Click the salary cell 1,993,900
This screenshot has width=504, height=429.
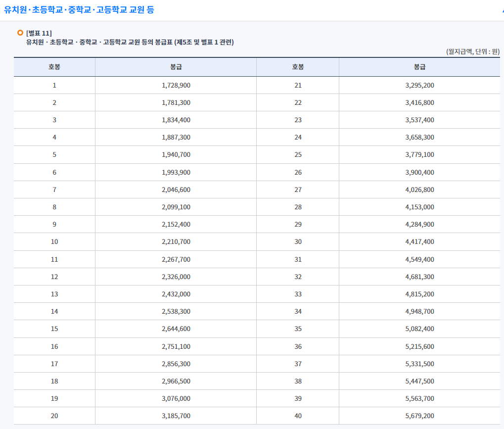tap(176, 172)
